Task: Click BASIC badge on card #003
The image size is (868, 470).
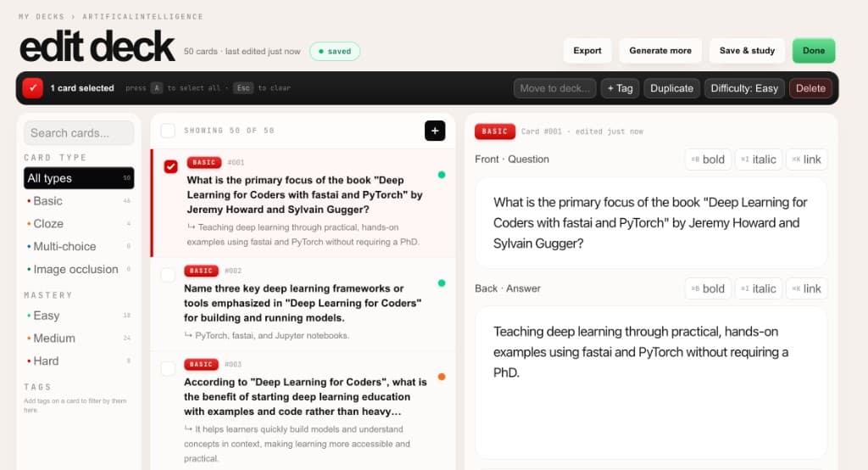Action: [201, 364]
